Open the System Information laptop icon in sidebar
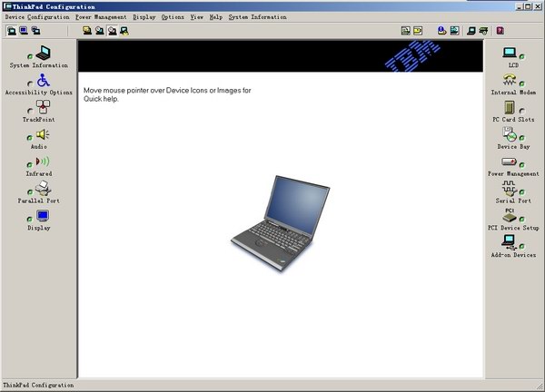The height and width of the screenshot is (392, 545). pyautogui.click(x=43, y=54)
